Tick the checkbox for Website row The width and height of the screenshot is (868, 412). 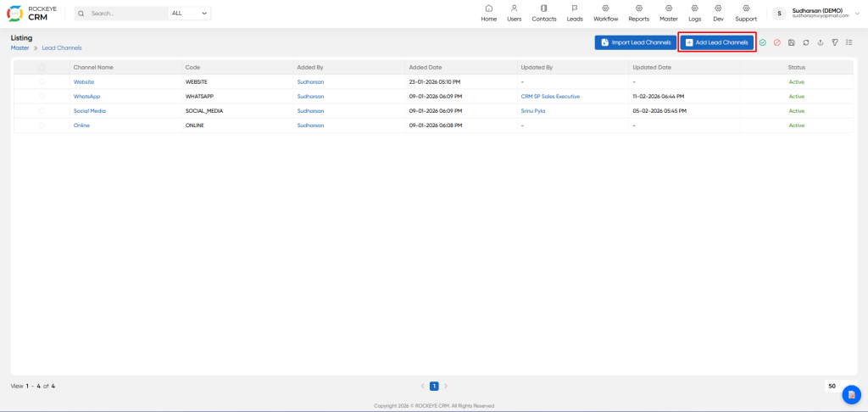(42, 82)
